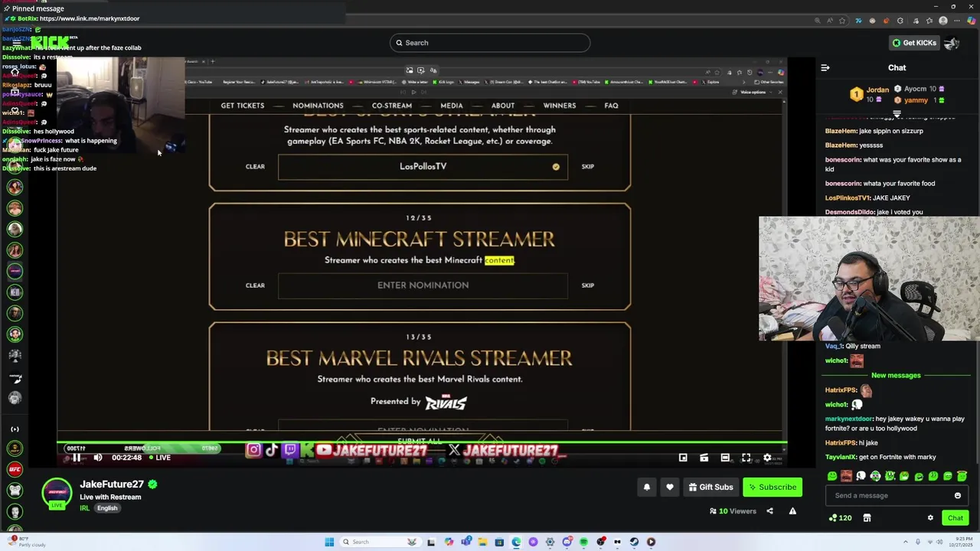The width and height of the screenshot is (980, 551).
Task: Click SKIP beside LosPollosTV nomination
Action: [587, 166]
